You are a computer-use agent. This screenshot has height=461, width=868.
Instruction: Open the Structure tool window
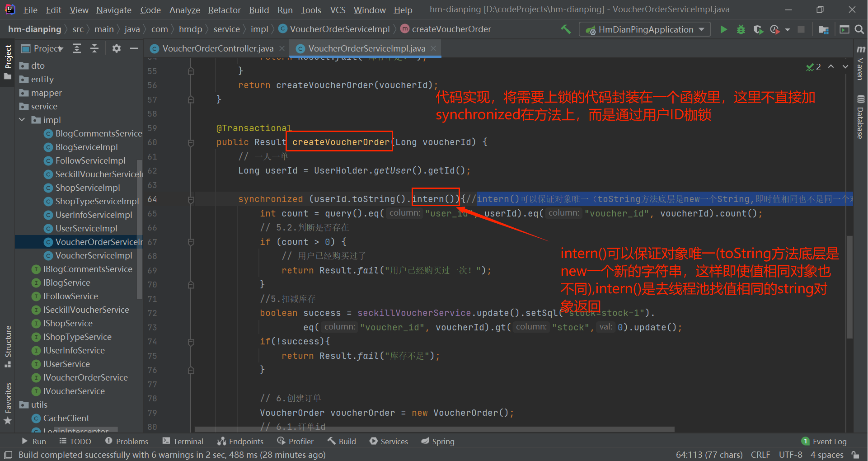coord(8,346)
